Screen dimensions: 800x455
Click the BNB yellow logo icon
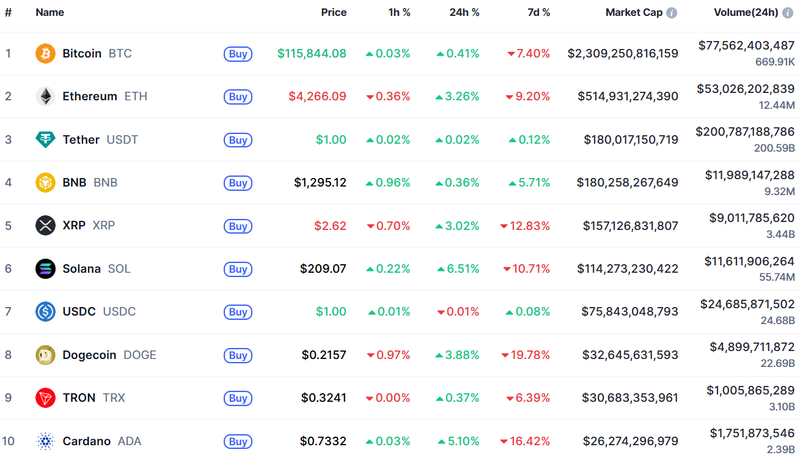pos(45,182)
